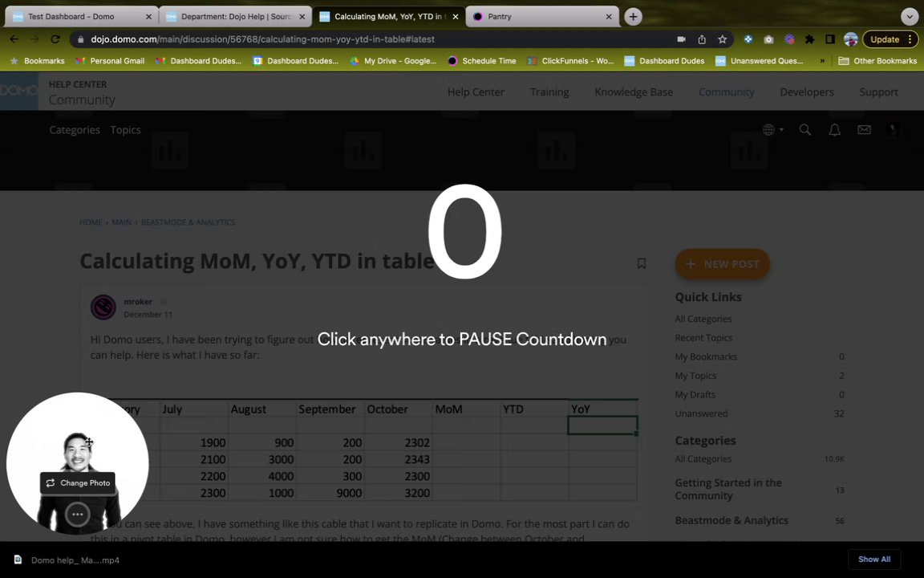The image size is (924, 578).
Task: Click the BEASTMODE & ANALYTICS breadcrumb
Action: coord(188,222)
